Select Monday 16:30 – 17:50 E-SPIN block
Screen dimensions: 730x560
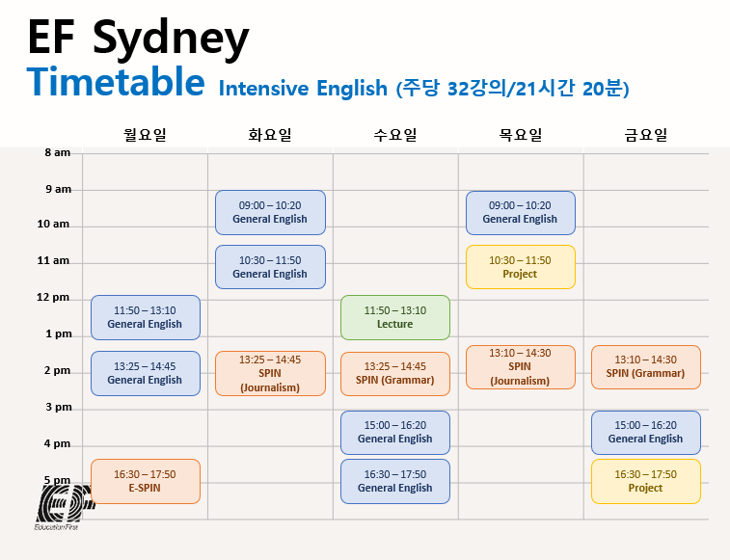(x=146, y=481)
